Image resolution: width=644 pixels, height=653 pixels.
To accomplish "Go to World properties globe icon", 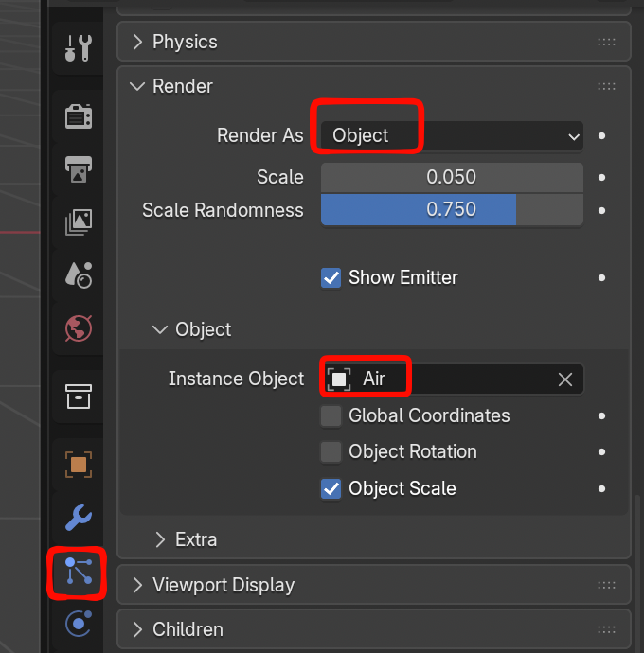I will (x=78, y=327).
